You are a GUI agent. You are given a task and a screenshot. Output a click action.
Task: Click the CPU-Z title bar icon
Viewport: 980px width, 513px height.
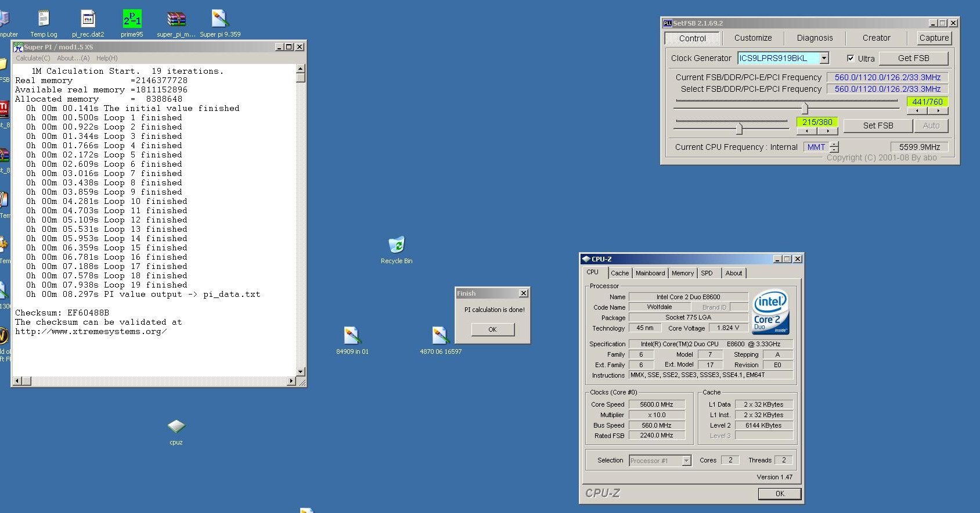586,259
